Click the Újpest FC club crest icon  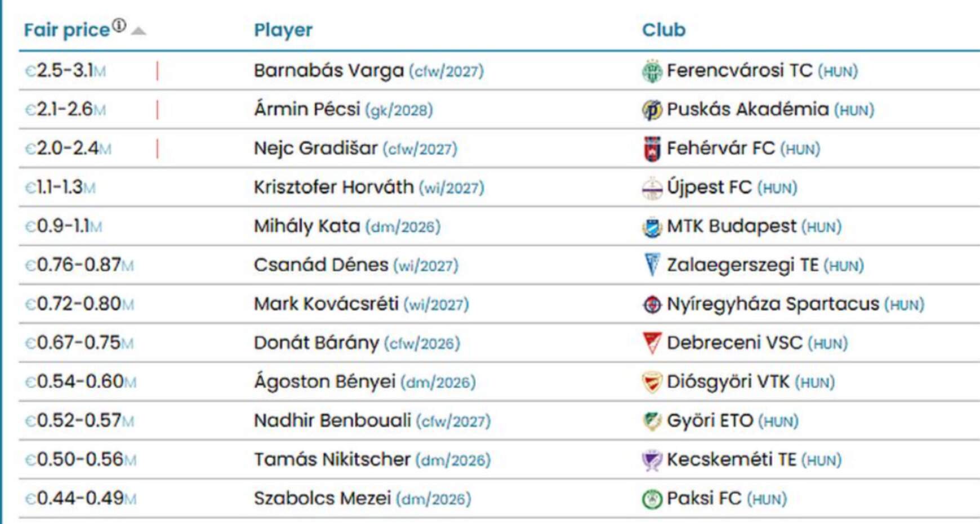click(x=652, y=188)
